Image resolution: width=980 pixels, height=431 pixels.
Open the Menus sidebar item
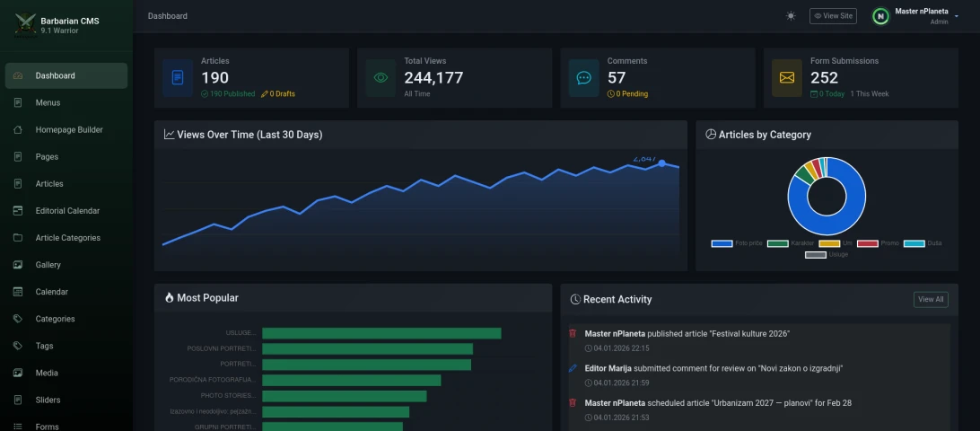(48, 103)
